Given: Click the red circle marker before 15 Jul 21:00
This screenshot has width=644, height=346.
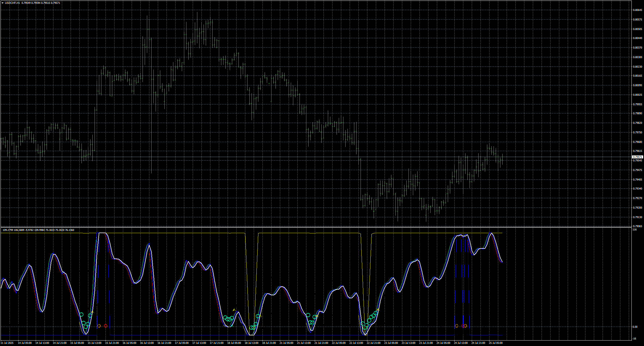Looking at the screenshot, I should tap(106, 326).
